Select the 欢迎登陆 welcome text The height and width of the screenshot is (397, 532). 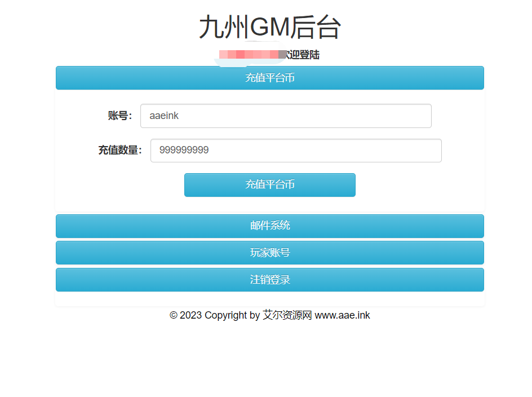tap(302, 55)
